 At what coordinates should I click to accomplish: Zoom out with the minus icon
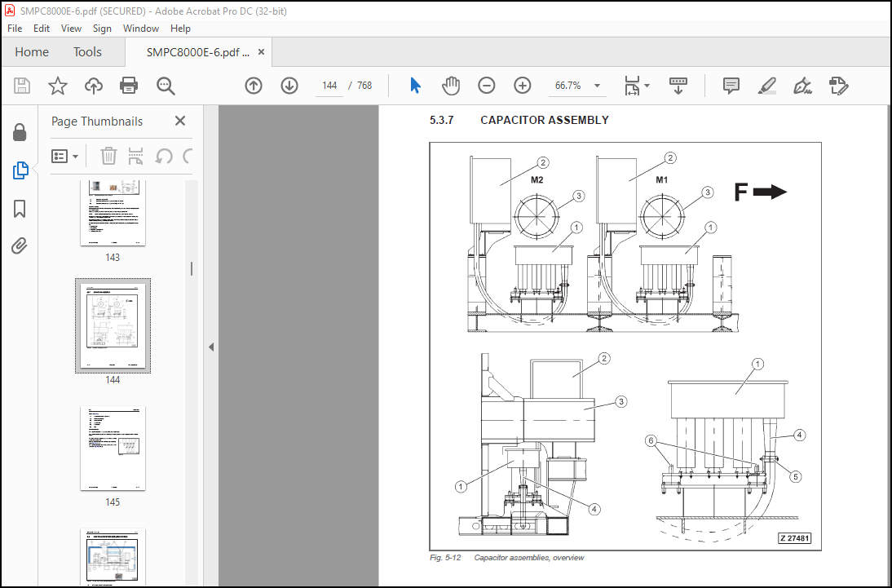(x=487, y=86)
